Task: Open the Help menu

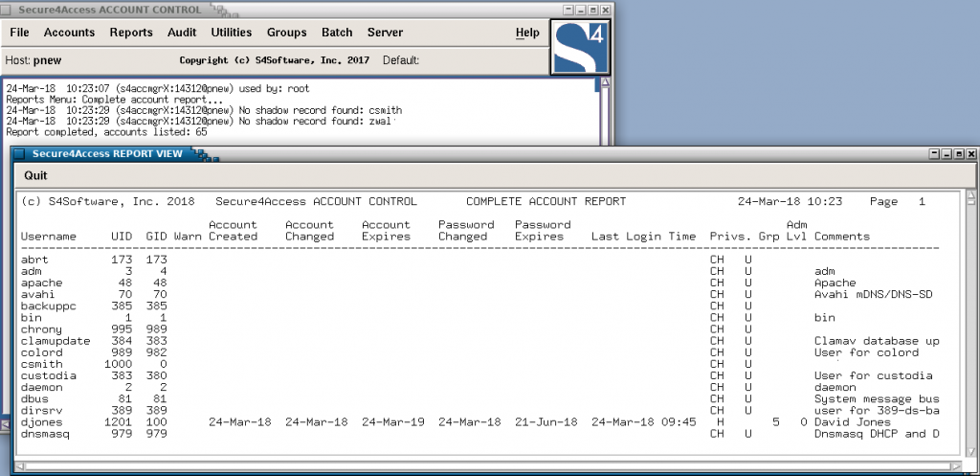Action: tap(527, 33)
